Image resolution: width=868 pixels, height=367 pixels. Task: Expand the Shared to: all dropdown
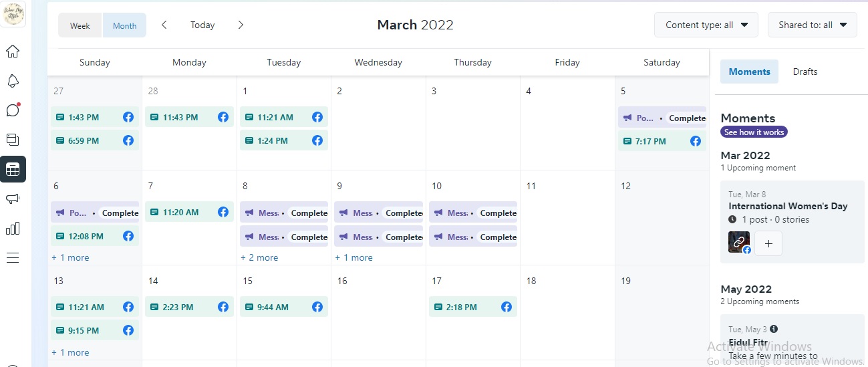pyautogui.click(x=812, y=25)
